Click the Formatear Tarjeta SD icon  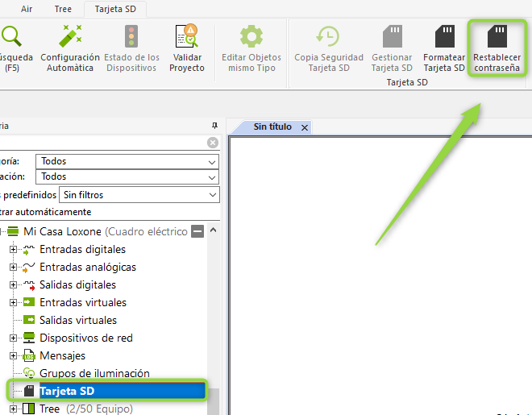(444, 38)
